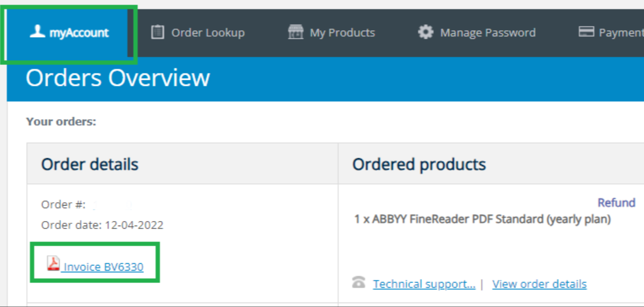Click the Ordered products column header
The height and width of the screenshot is (307, 644).
tap(419, 165)
